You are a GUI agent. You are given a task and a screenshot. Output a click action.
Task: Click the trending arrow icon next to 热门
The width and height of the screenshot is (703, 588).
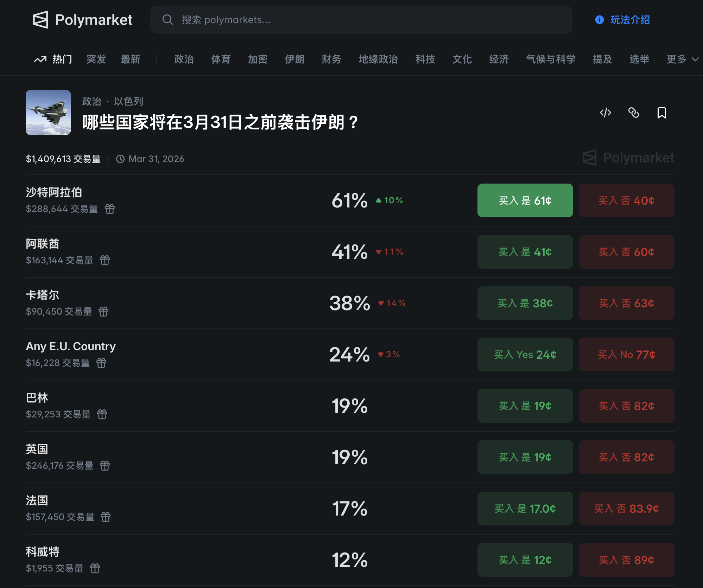(40, 59)
